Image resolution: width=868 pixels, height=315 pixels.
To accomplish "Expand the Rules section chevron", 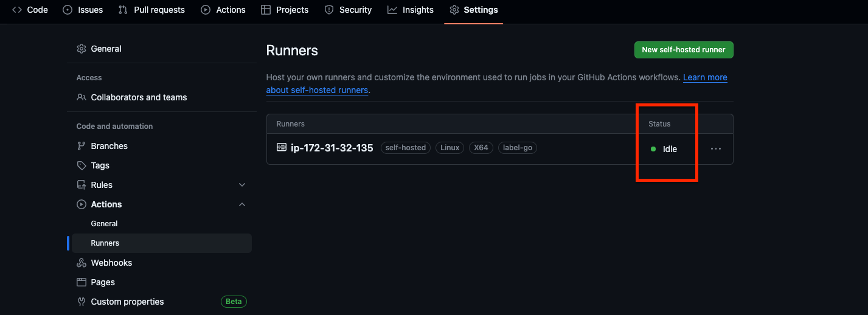I will pyautogui.click(x=242, y=185).
